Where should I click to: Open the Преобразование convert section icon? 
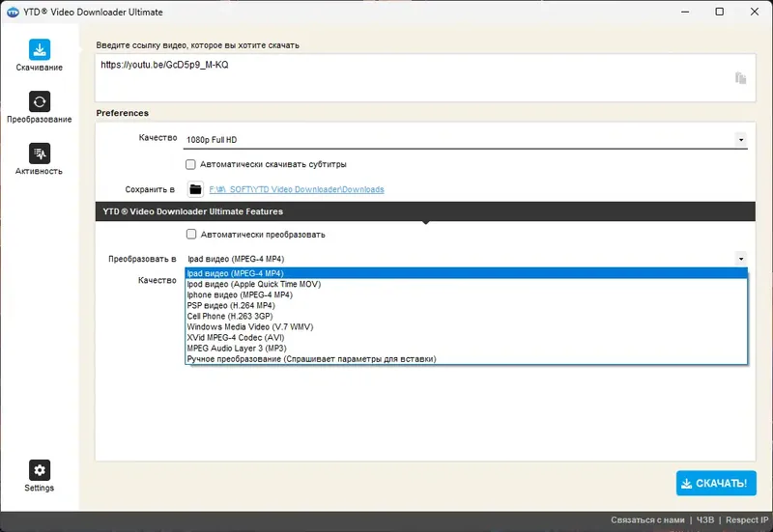[x=40, y=101]
